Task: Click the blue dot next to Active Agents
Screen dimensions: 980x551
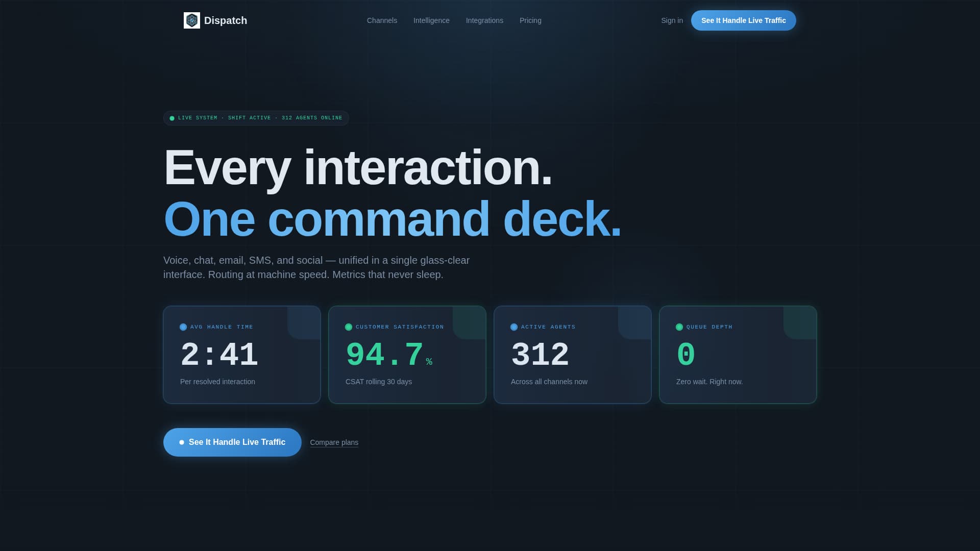Action: tap(514, 327)
